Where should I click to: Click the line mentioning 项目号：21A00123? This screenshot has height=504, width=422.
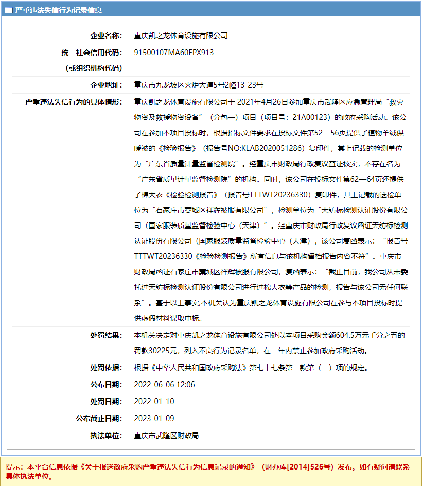(270, 118)
